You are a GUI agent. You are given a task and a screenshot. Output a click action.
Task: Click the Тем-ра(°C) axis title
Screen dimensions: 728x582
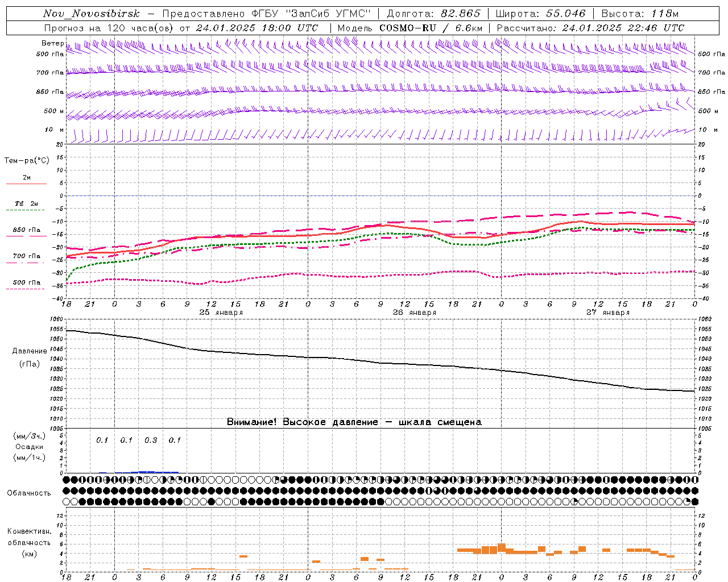pyautogui.click(x=27, y=161)
